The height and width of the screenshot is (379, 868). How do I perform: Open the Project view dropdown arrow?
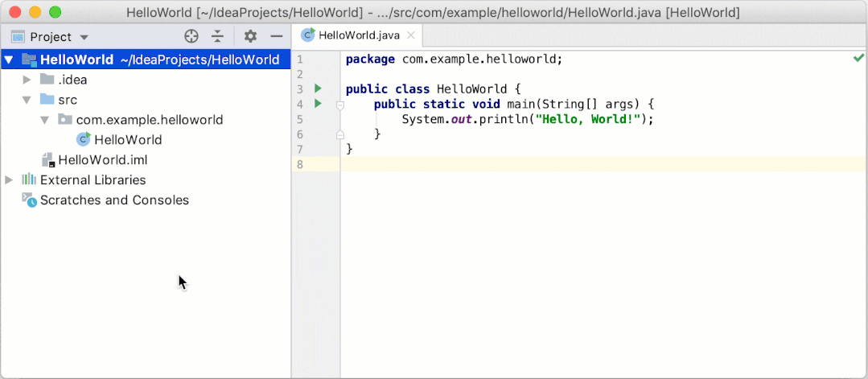(x=84, y=38)
